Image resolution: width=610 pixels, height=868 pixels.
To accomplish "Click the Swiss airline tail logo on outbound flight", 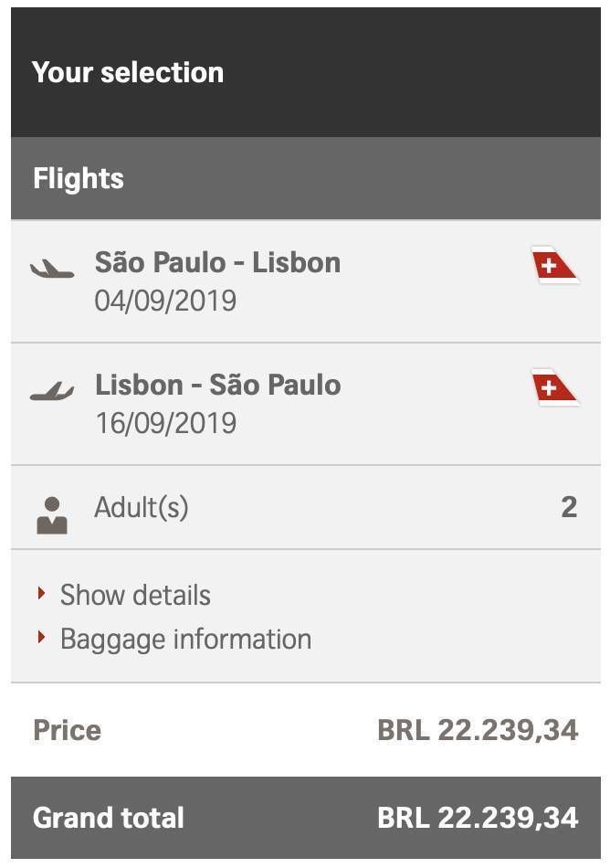I will (x=554, y=265).
